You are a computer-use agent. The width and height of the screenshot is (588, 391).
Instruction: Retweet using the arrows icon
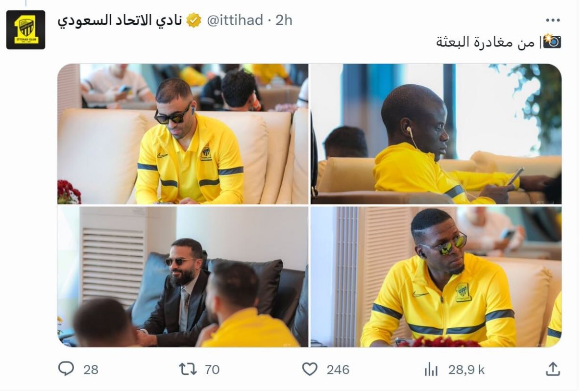point(188,369)
